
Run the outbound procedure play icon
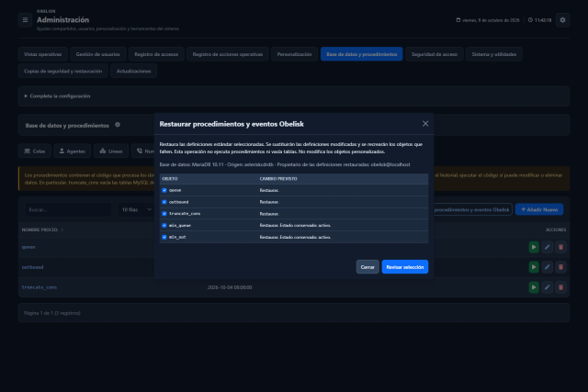[534, 267]
